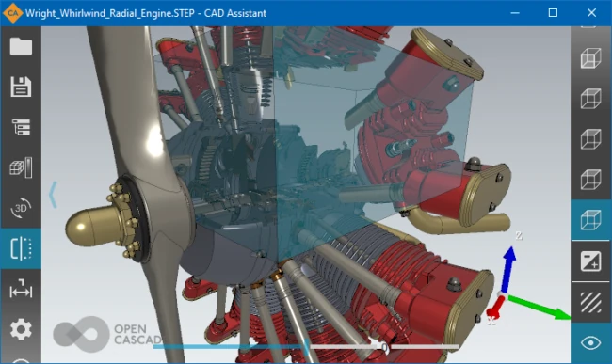612x364 pixels.
Task: Open the display mode cube-and-bar icon
Action: click(x=21, y=167)
